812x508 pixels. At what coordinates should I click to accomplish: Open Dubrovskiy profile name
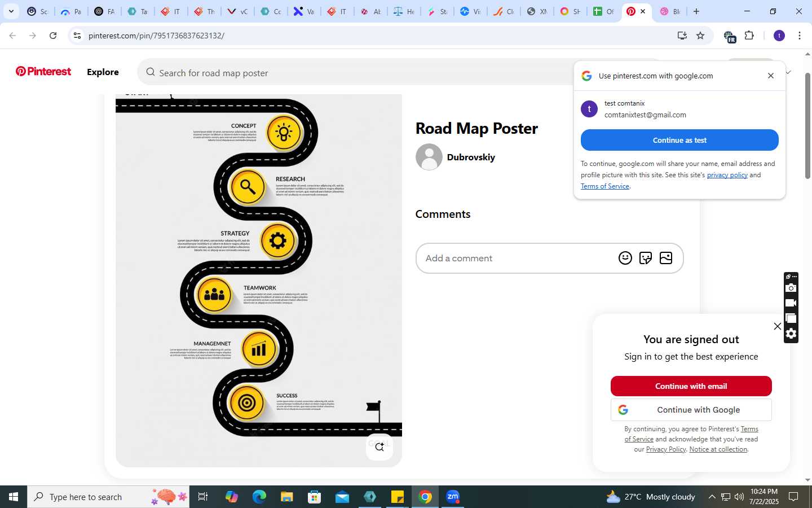pyautogui.click(x=471, y=157)
